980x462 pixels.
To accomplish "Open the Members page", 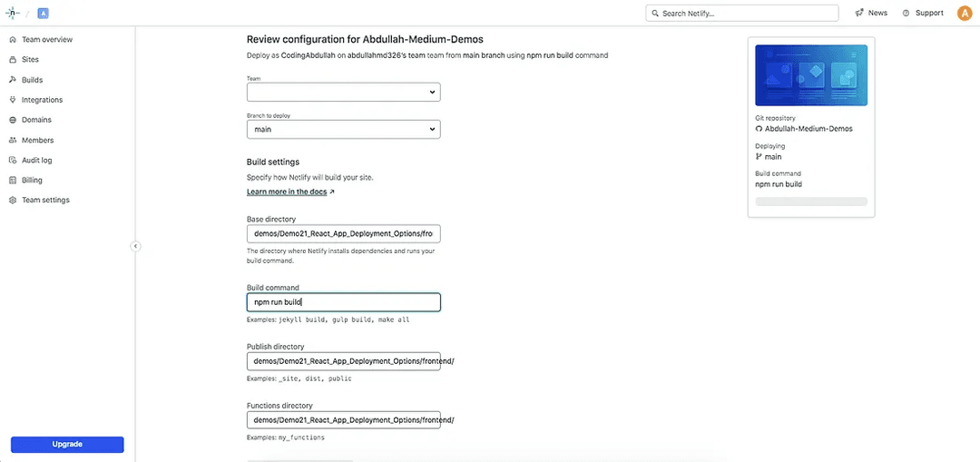I will coord(37,140).
